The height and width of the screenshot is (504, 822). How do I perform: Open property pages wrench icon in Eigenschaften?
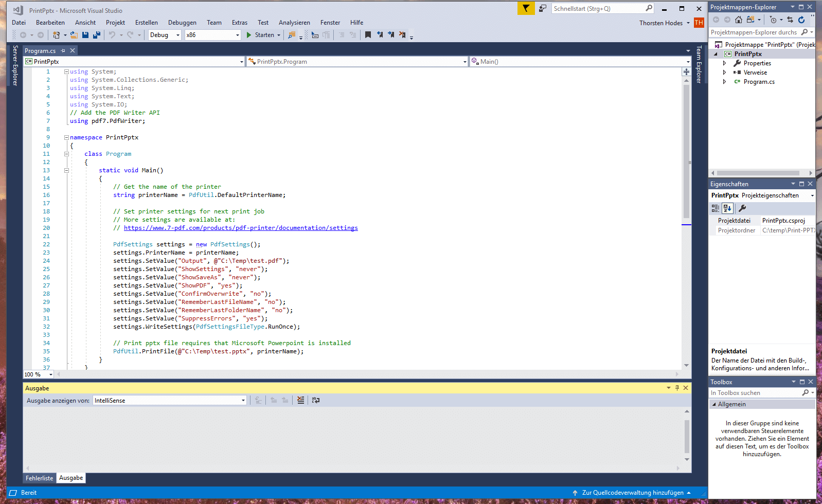click(742, 208)
